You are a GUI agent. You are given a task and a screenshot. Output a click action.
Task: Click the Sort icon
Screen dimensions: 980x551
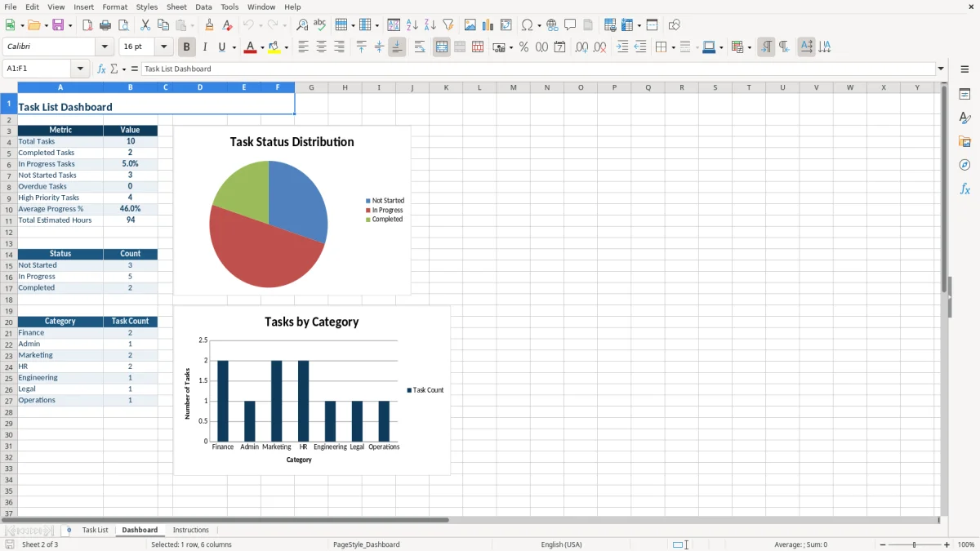click(x=394, y=25)
